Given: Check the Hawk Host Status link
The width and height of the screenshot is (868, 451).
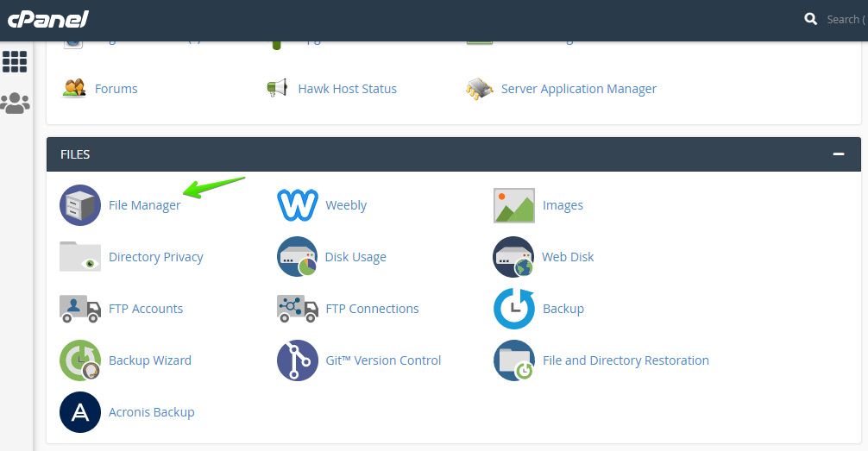Looking at the screenshot, I should (x=347, y=89).
